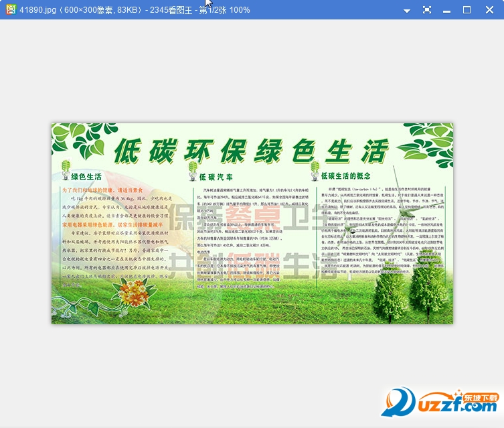Minimize the image viewer window
504x428 pixels.
tap(446, 10)
